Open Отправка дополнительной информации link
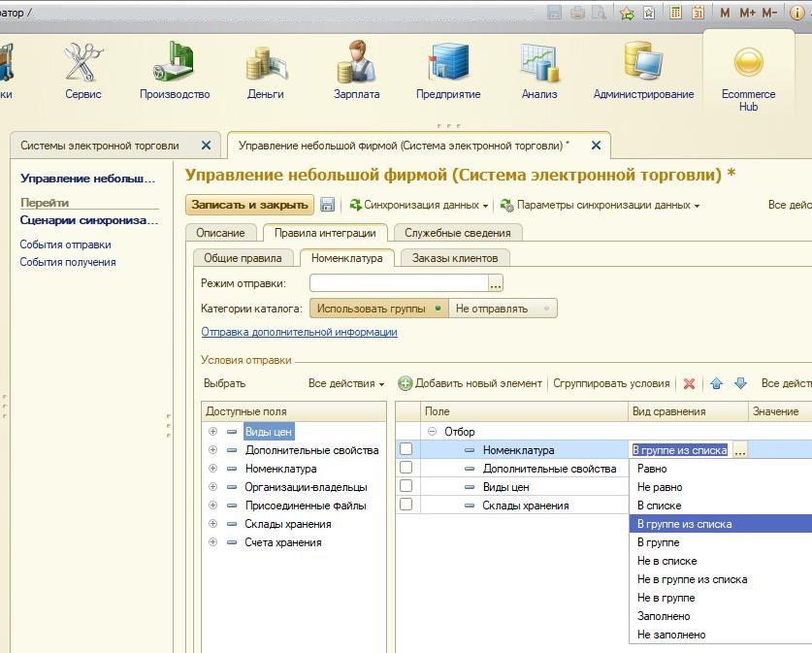Screen dimensions: 812x653 299,332
